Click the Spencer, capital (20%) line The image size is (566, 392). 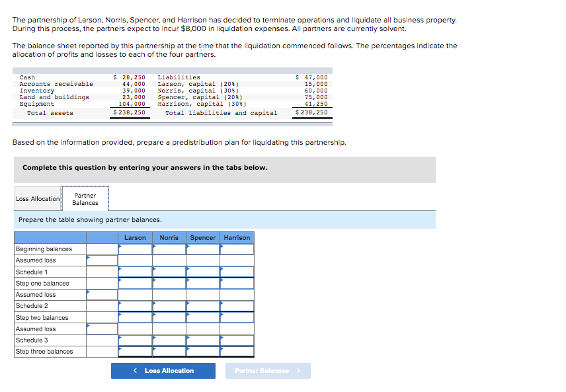click(200, 97)
